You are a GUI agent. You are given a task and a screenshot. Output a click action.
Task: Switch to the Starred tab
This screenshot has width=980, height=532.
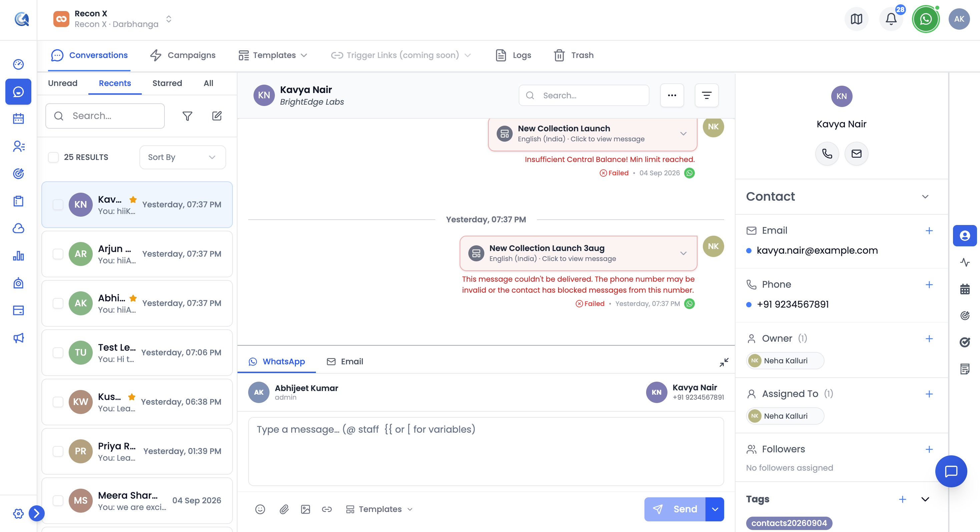tap(167, 83)
